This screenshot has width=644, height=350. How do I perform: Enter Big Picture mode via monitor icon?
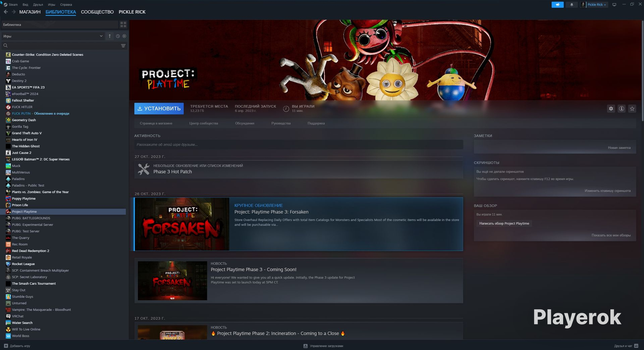tap(614, 5)
